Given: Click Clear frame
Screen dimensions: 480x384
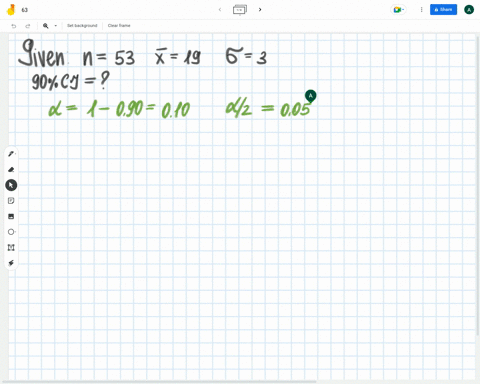Looking at the screenshot, I should tap(119, 26).
